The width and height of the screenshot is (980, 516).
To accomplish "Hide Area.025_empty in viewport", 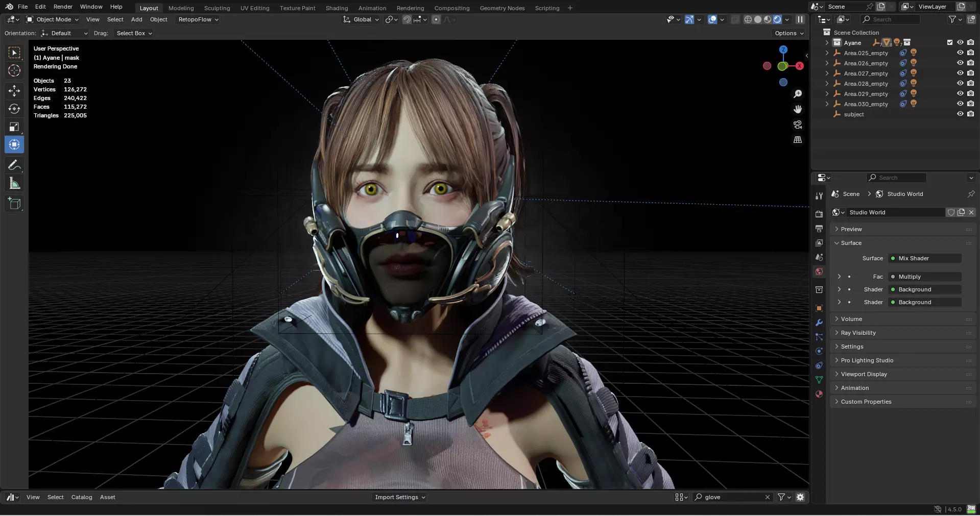I will pos(960,53).
